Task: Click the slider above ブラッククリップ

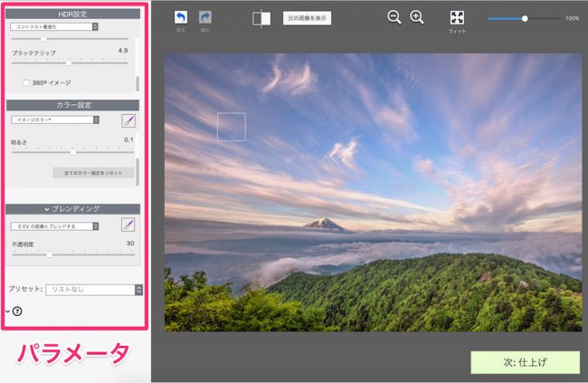Action: point(70,39)
